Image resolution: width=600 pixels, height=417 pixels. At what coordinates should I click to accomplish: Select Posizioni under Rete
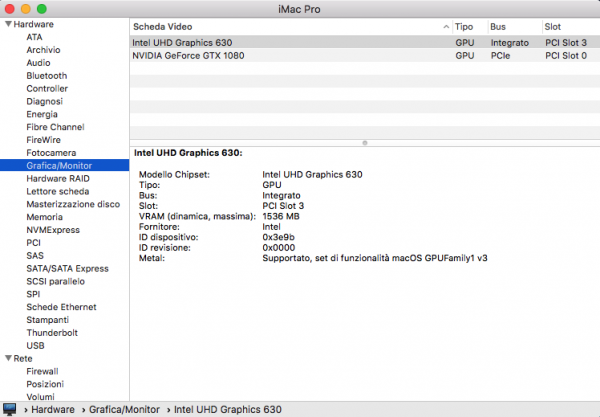[x=45, y=384]
